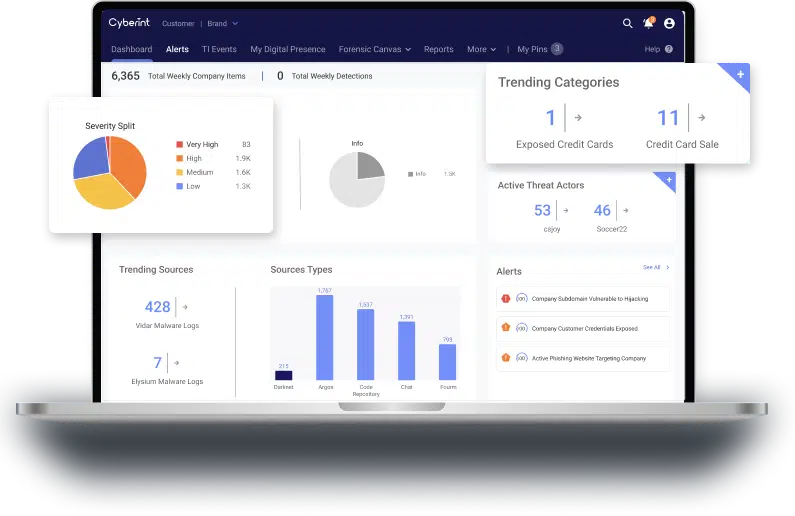Expand the Forensic Canvas menu
The height and width of the screenshot is (516, 795).
click(375, 49)
